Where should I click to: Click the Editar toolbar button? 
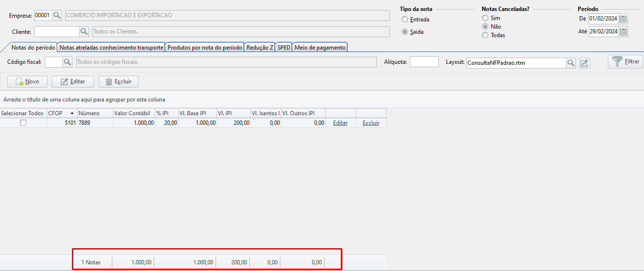pyautogui.click(x=73, y=81)
